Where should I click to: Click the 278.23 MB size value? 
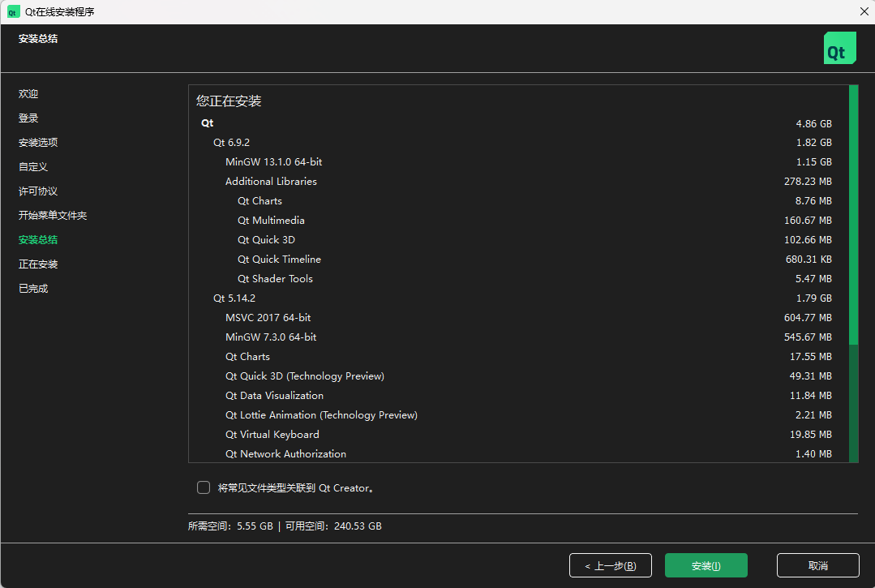[808, 182]
